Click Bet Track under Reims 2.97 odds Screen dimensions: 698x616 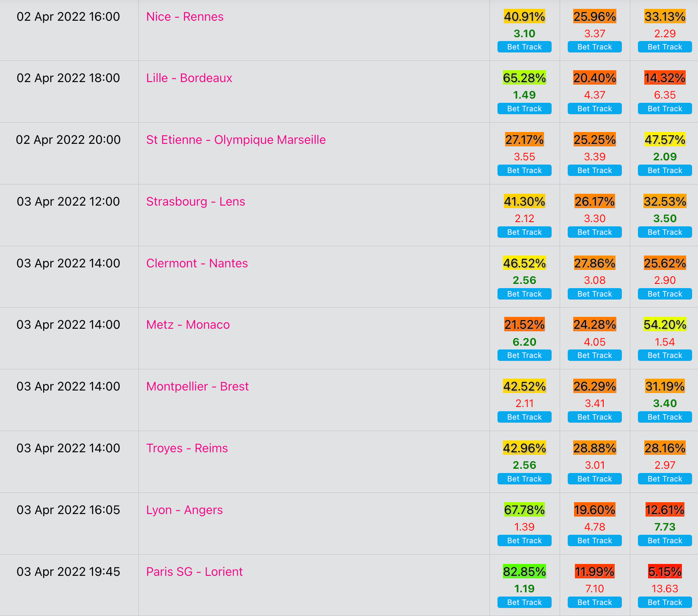(x=665, y=479)
